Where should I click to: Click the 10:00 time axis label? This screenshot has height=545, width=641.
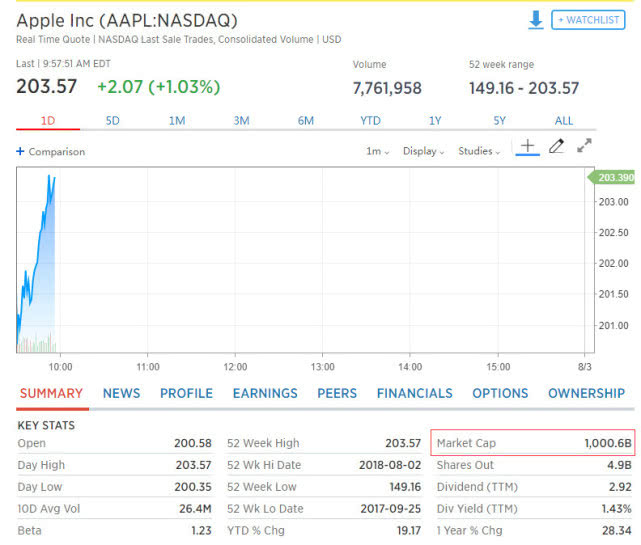[x=61, y=367]
